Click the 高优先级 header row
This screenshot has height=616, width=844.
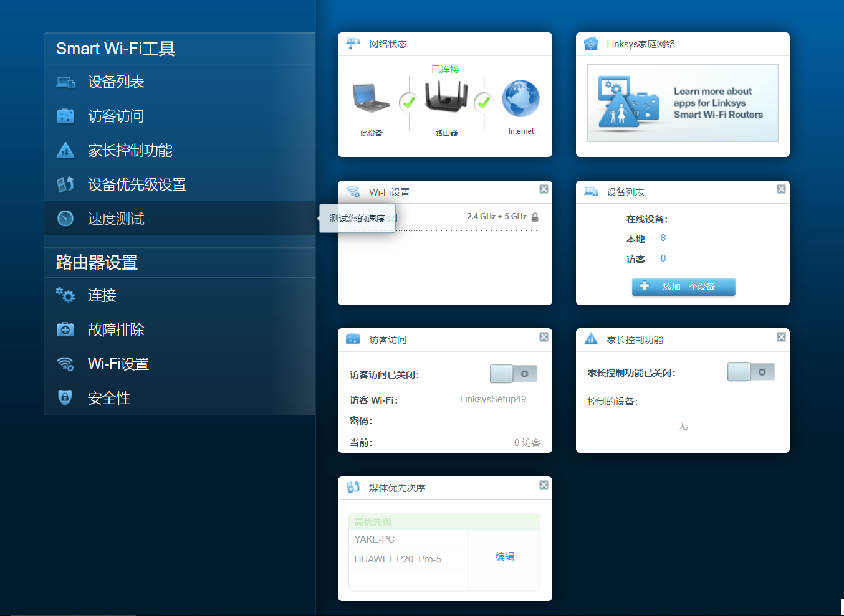click(444, 522)
